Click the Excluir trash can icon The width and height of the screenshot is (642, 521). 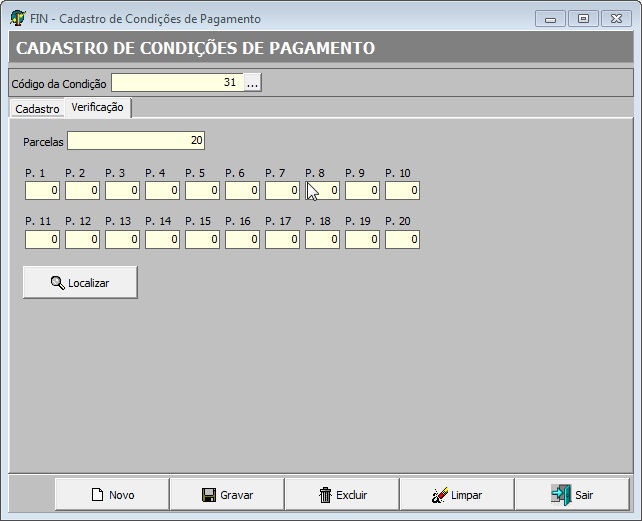pyautogui.click(x=325, y=495)
